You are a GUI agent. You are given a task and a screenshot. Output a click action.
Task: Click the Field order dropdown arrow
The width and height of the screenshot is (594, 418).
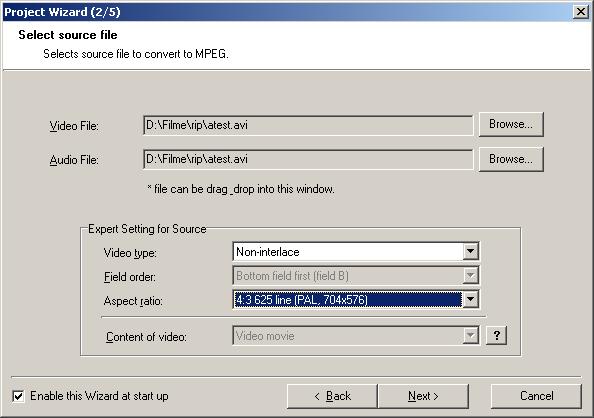coord(470,276)
